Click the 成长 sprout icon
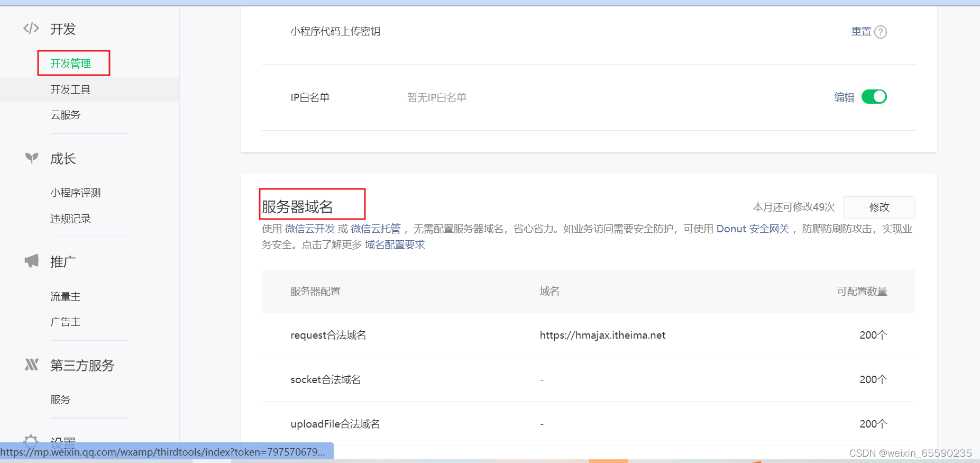The height and width of the screenshot is (463, 980). coord(32,158)
